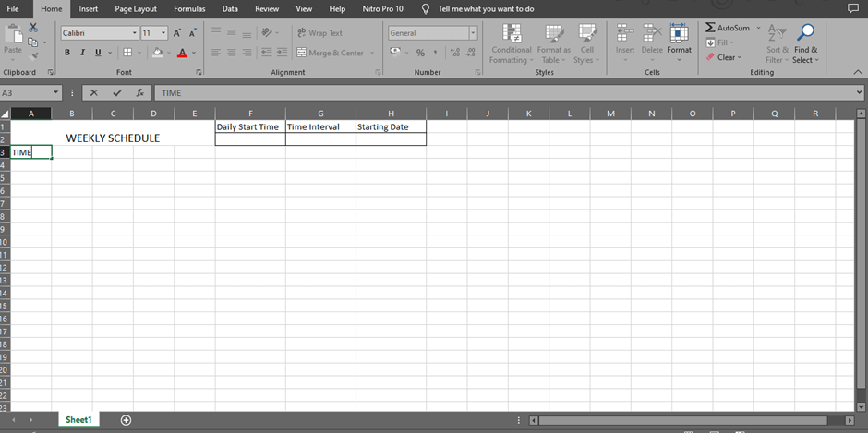Confirm the entry with the checkmark icon

pyautogui.click(x=116, y=93)
